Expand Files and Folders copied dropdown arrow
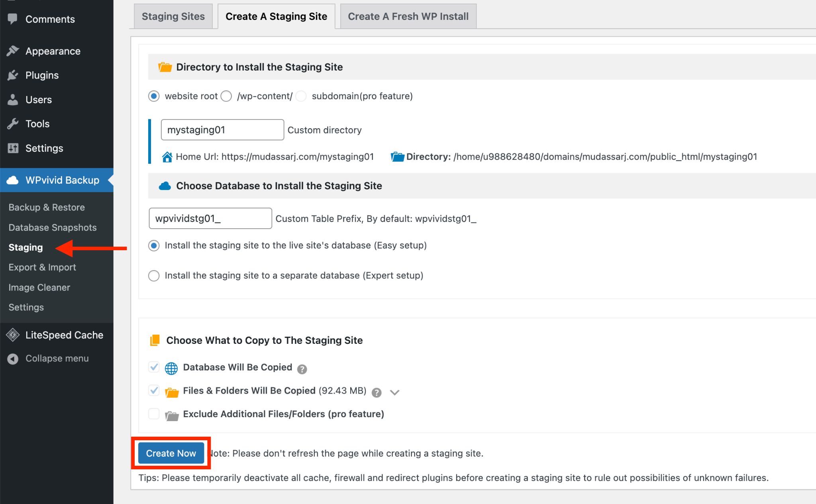The width and height of the screenshot is (816, 504). pos(395,392)
